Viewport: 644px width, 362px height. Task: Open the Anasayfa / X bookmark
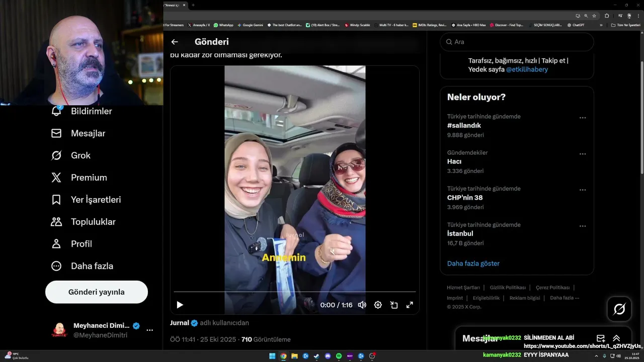199,25
